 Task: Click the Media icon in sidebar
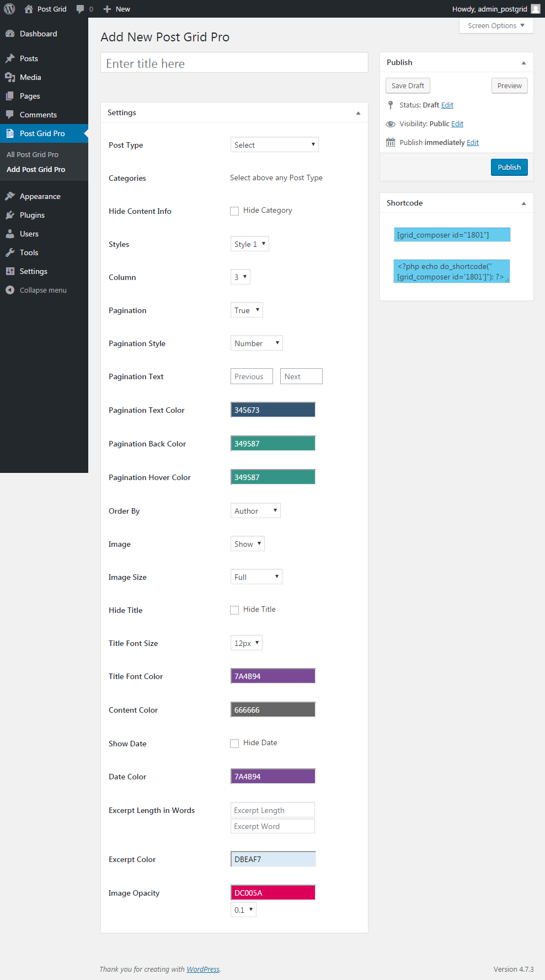pos(10,77)
